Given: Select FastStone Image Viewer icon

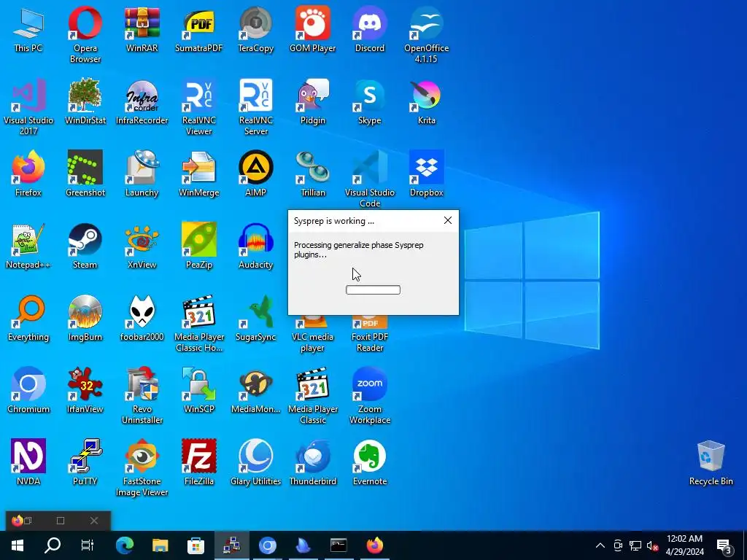Looking at the screenshot, I should pos(142,469).
